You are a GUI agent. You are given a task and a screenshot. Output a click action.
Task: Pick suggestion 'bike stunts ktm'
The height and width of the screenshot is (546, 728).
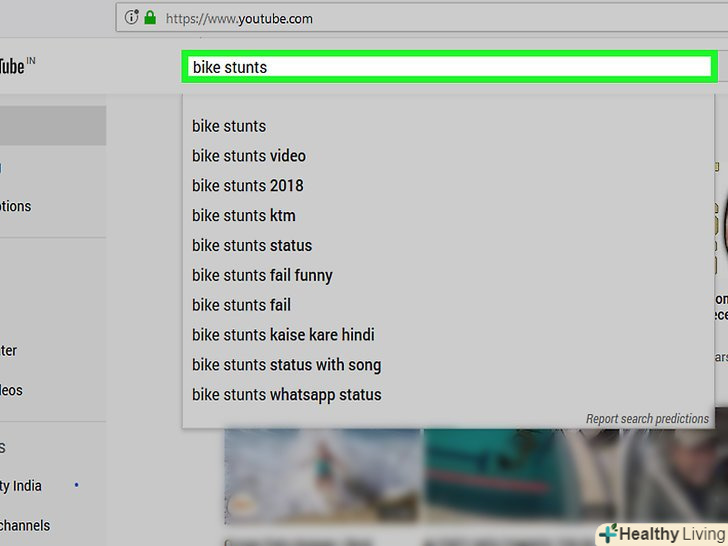[448, 215]
